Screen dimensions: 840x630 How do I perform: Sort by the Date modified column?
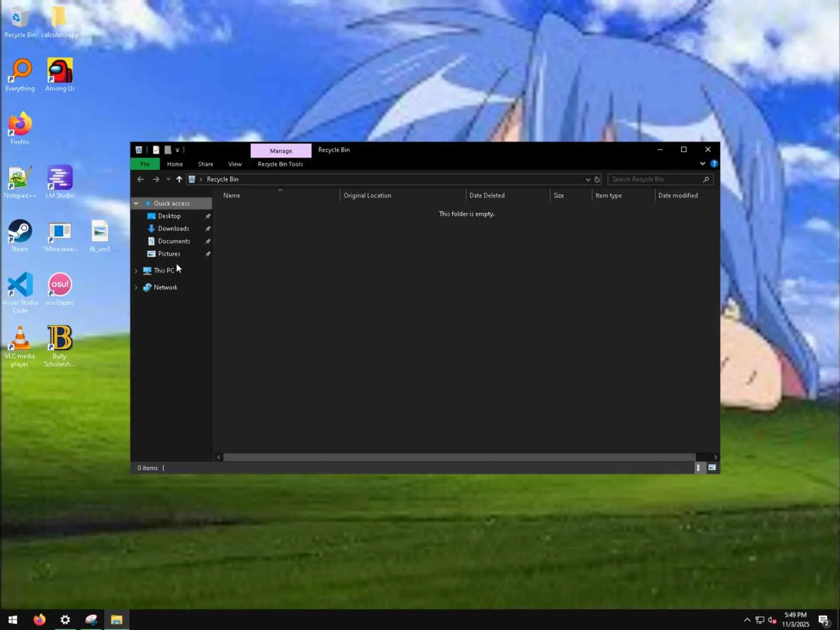point(687,196)
